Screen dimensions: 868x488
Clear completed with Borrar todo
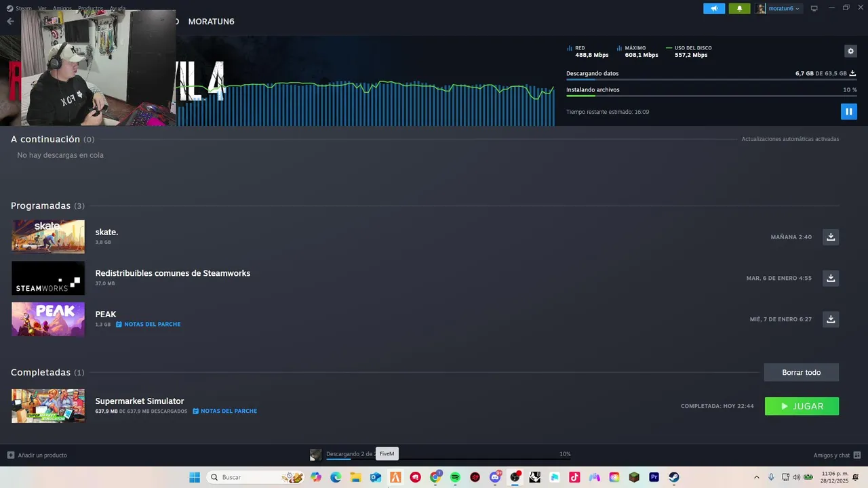pos(801,372)
